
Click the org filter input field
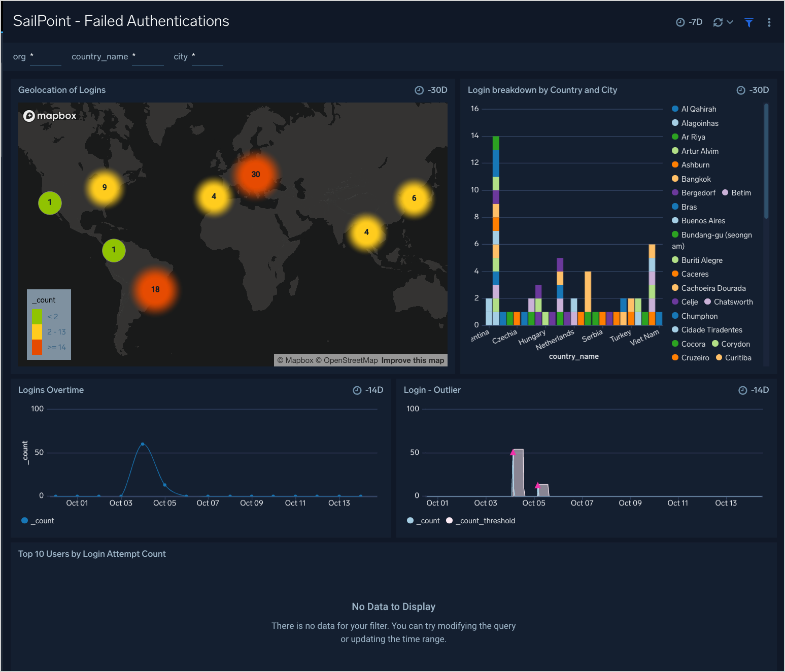coord(46,57)
